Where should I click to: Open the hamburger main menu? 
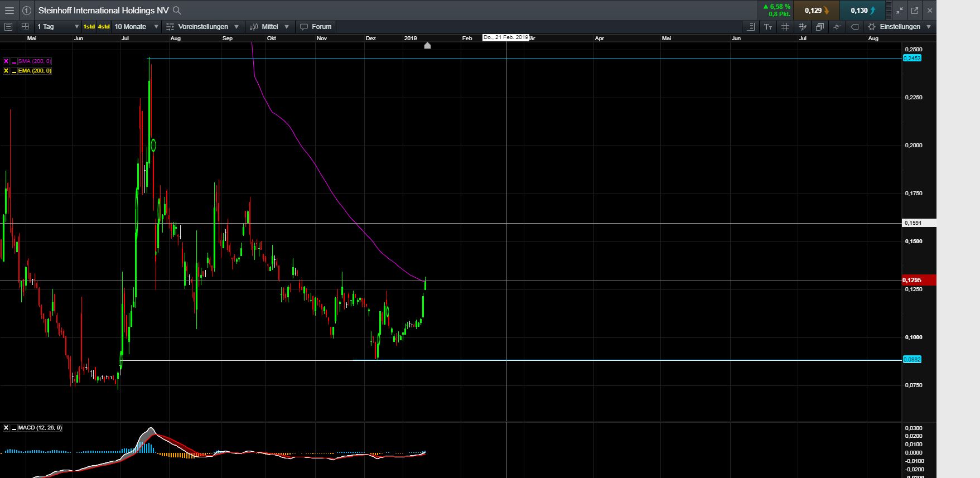click(x=9, y=11)
